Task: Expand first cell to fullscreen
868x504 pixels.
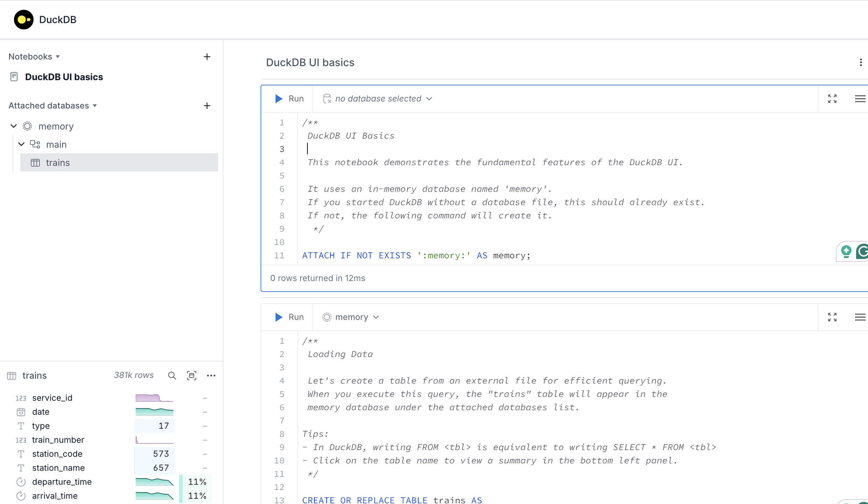Action: (832, 99)
